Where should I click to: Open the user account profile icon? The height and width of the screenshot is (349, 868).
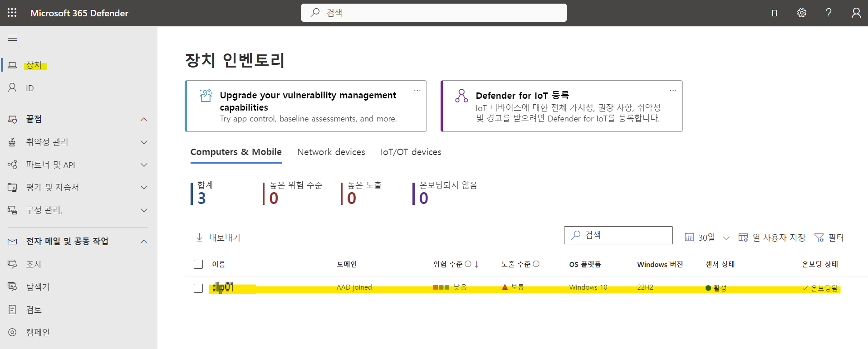click(x=856, y=13)
